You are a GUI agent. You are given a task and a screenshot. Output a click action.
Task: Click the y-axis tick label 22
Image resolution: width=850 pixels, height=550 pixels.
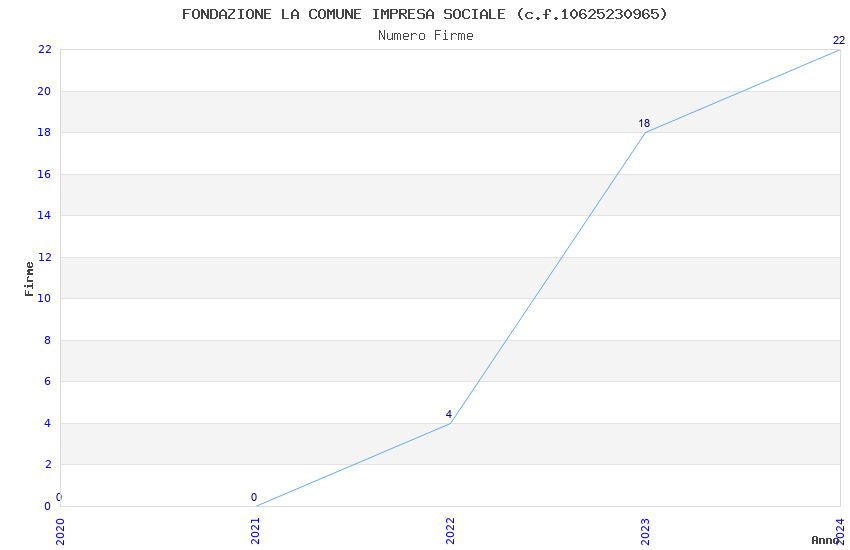[44, 49]
